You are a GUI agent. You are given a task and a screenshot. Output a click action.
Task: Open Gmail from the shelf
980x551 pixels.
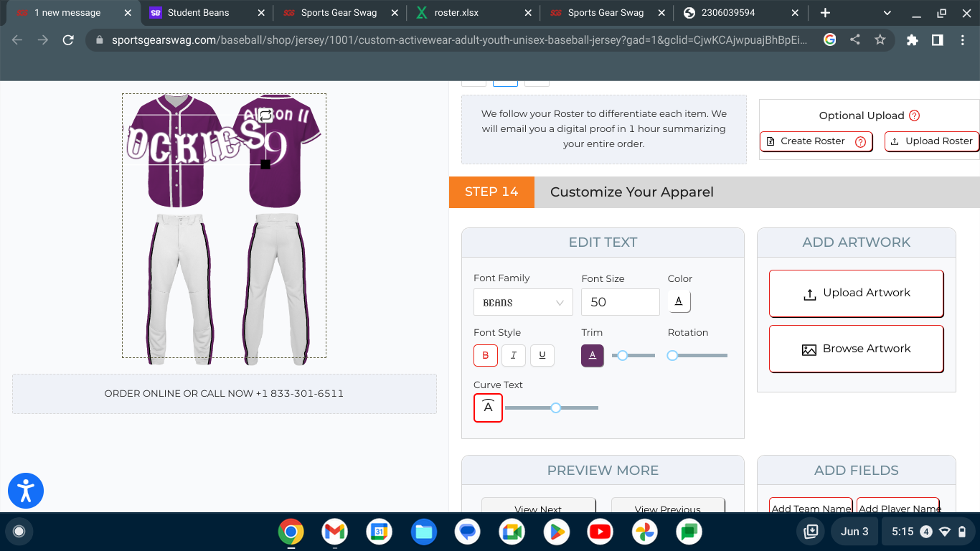334,532
